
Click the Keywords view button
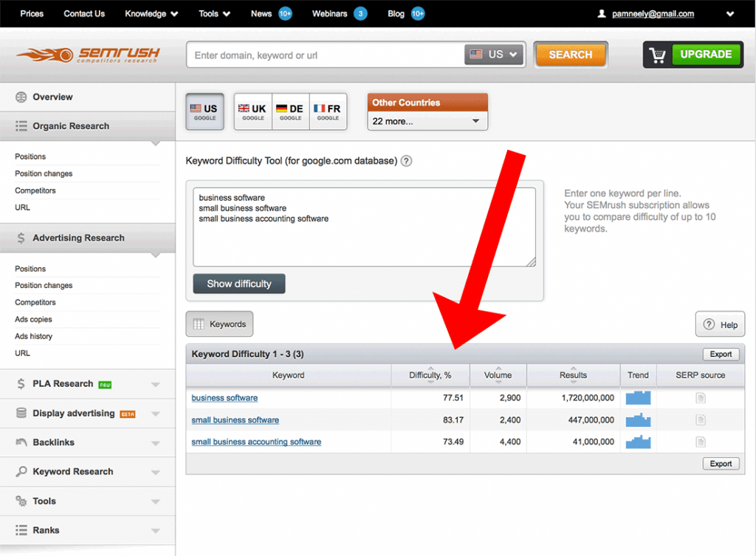point(219,324)
